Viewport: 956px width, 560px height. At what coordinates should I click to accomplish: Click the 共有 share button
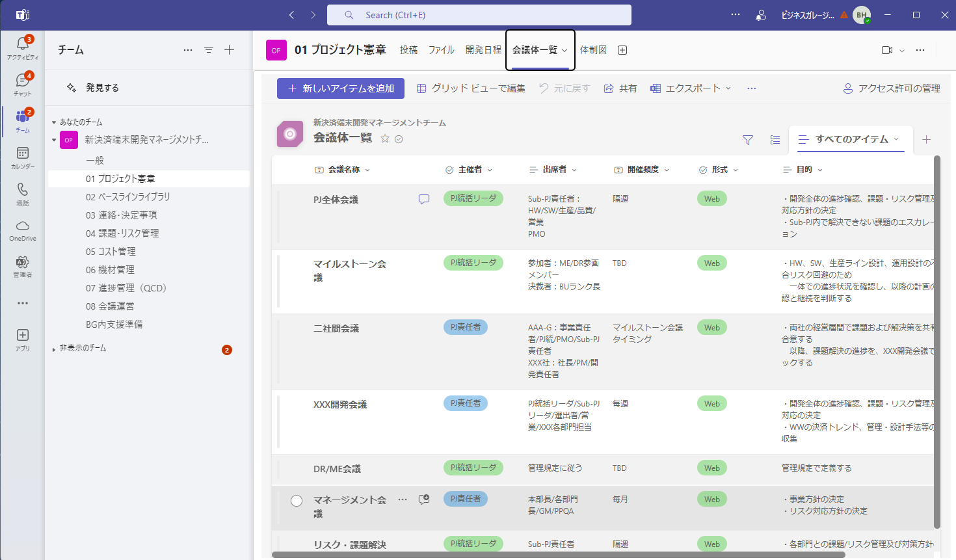point(620,88)
